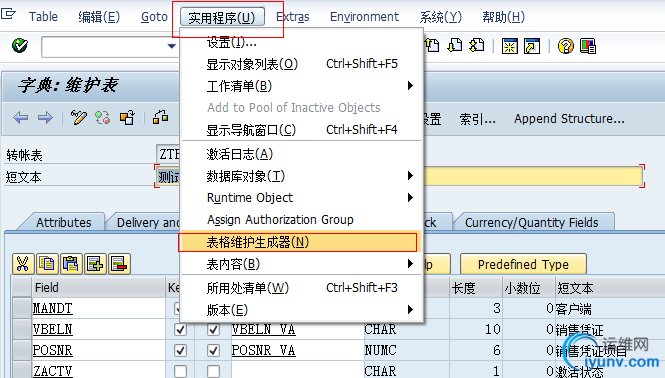
Task: Click the Cut scissors icon
Action: pos(22,264)
